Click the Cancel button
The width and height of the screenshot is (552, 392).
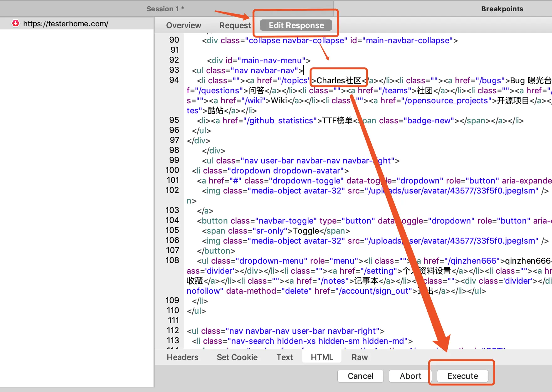click(x=361, y=376)
